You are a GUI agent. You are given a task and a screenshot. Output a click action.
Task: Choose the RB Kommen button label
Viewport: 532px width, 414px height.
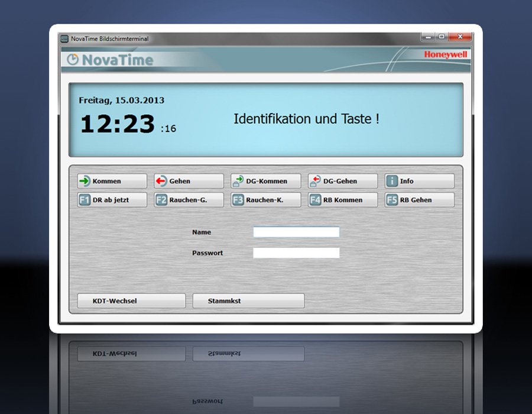click(343, 200)
